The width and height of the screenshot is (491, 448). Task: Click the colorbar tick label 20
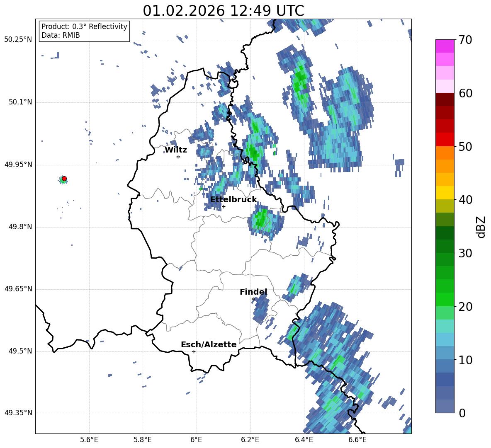click(465, 307)
